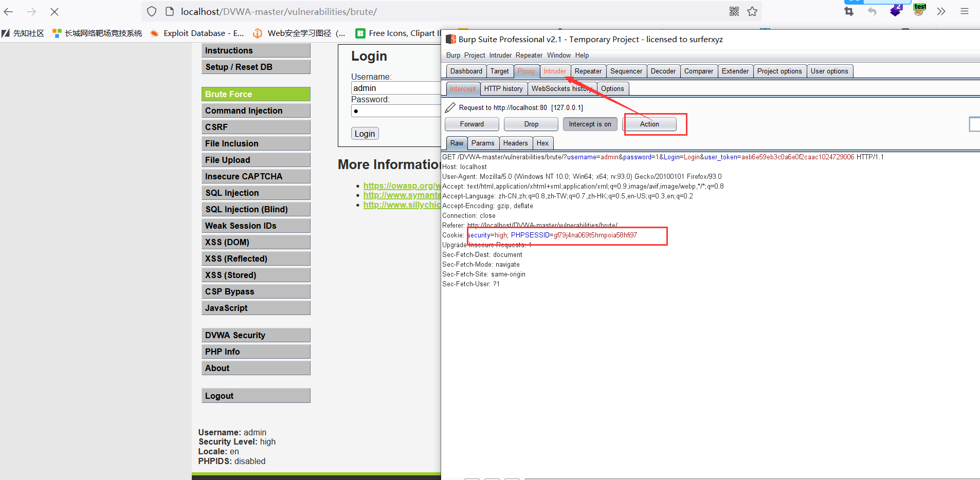980x480 pixels.
Task: Open the shield tracking protection icon
Action: pos(152,11)
